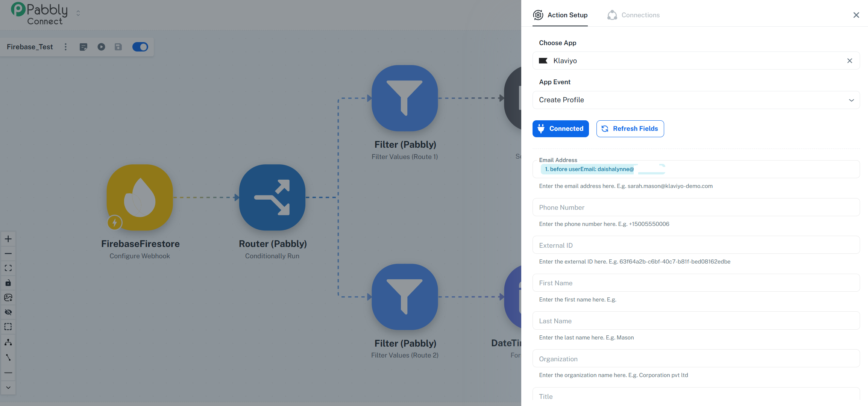Click the Organization input field
The width and height of the screenshot is (868, 406).
(696, 359)
